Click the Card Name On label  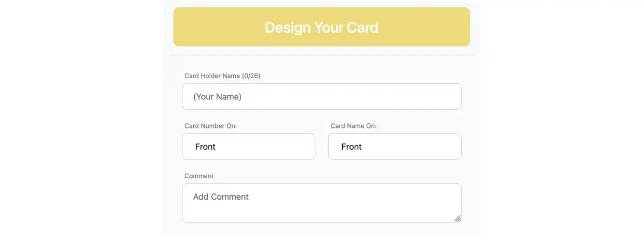[353, 126]
